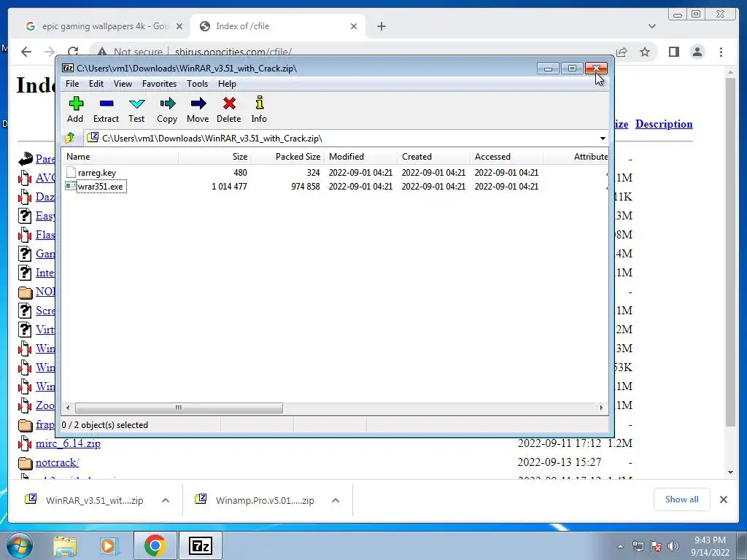The image size is (747, 560).
Task: Click the Chrome taskbar icon
Action: 155,545
